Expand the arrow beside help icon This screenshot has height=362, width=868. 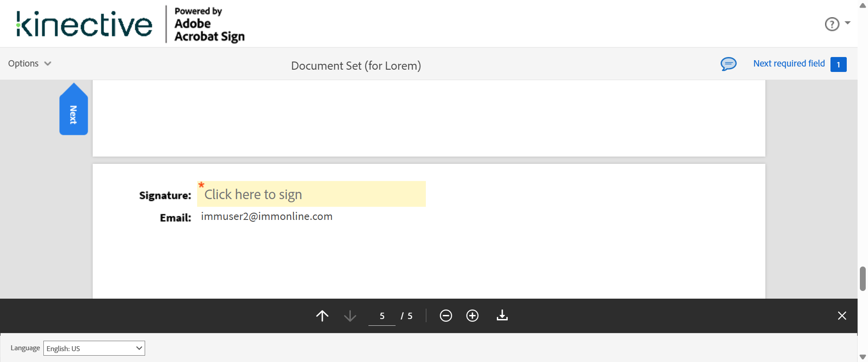tap(848, 23)
